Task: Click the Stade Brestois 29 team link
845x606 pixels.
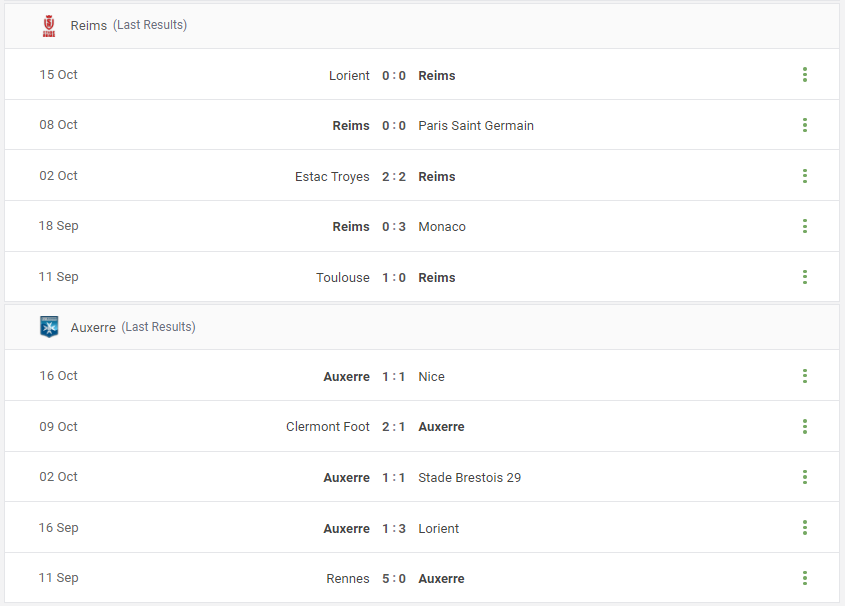Action: click(469, 478)
